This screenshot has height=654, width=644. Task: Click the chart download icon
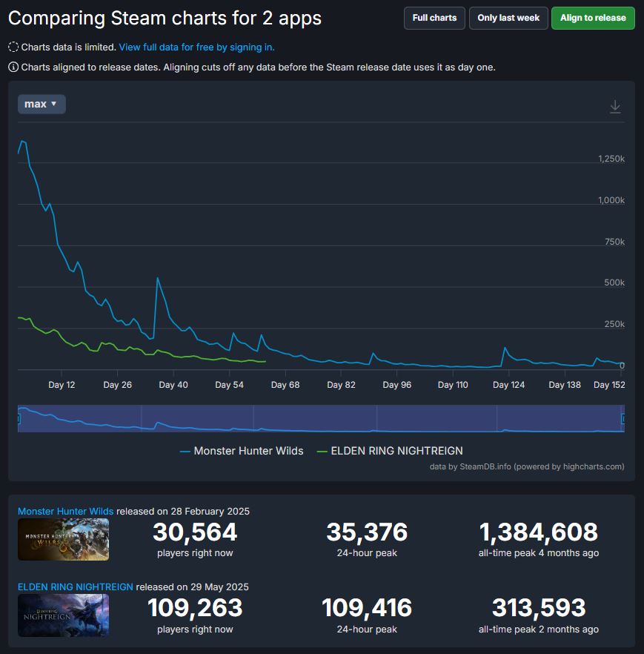tap(615, 107)
